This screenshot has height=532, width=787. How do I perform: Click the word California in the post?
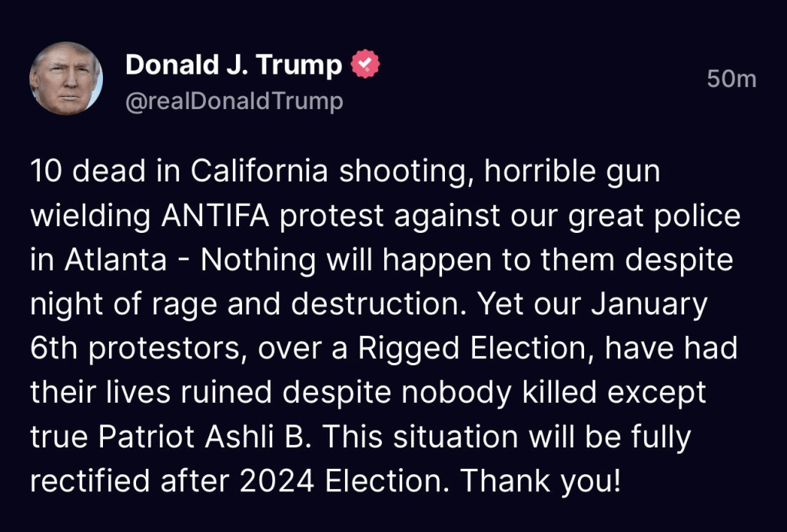pyautogui.click(x=260, y=172)
